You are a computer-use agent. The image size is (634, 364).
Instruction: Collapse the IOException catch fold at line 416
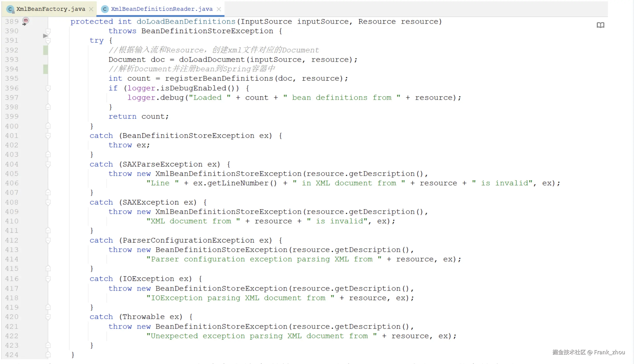48,279
